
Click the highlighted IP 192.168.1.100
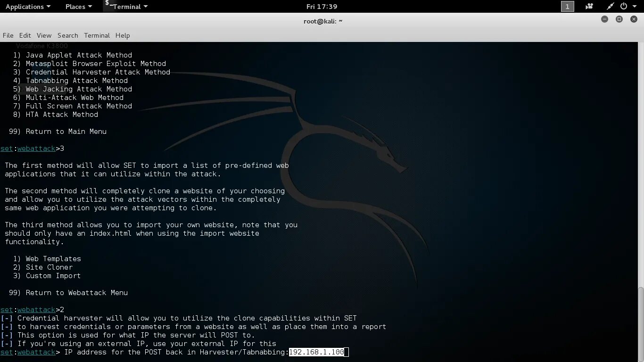(x=317, y=352)
